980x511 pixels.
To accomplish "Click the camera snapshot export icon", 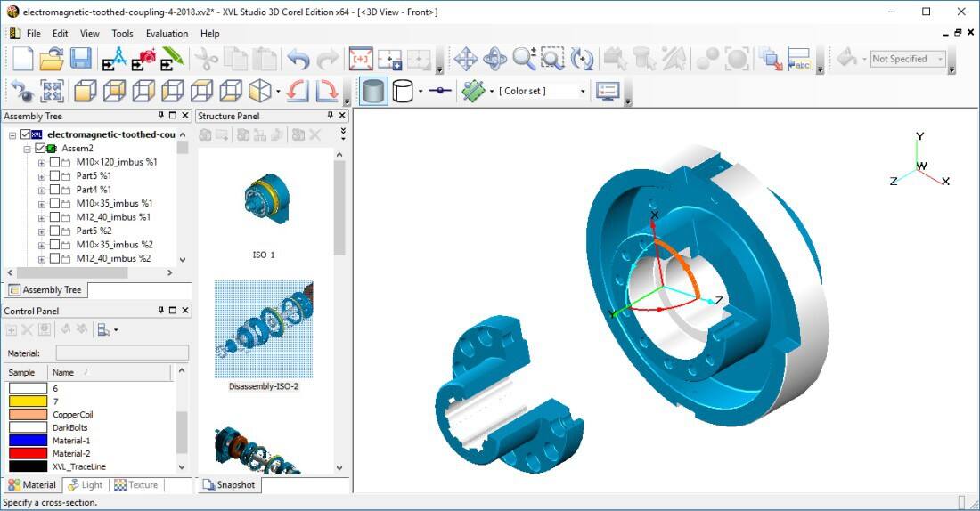I will pyautogui.click(x=143, y=60).
